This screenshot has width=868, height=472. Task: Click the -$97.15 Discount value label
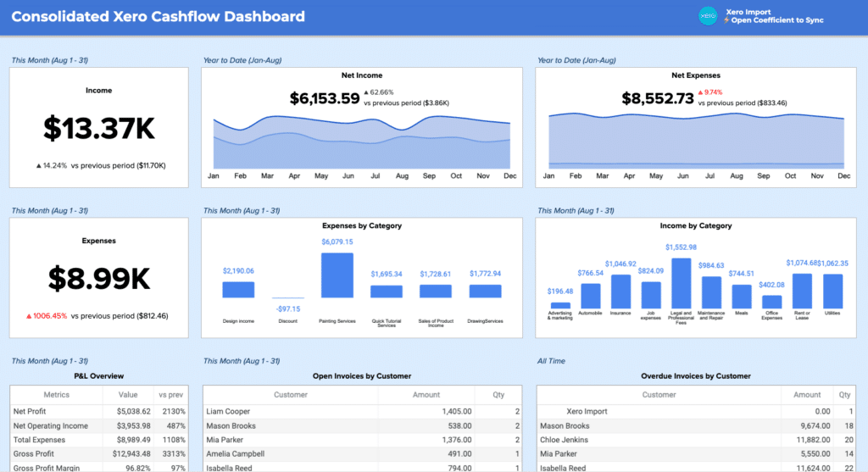coord(288,309)
